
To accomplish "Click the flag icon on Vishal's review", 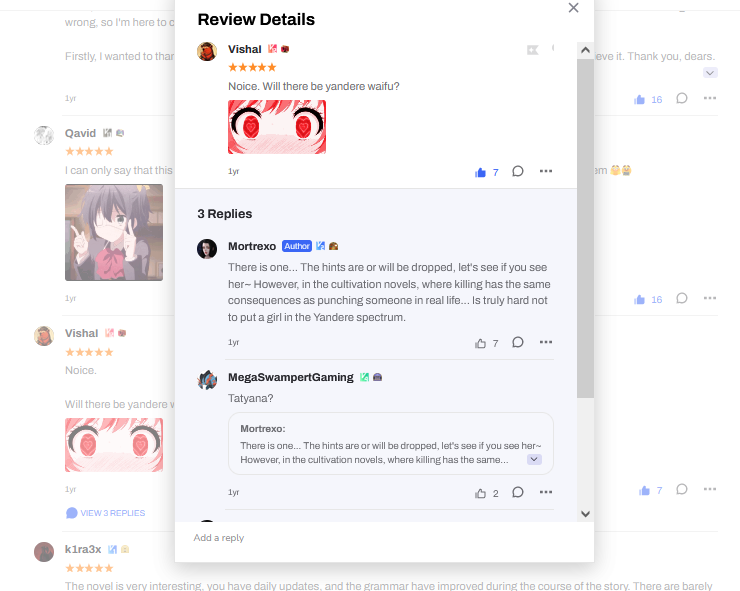I will pyautogui.click(x=533, y=50).
